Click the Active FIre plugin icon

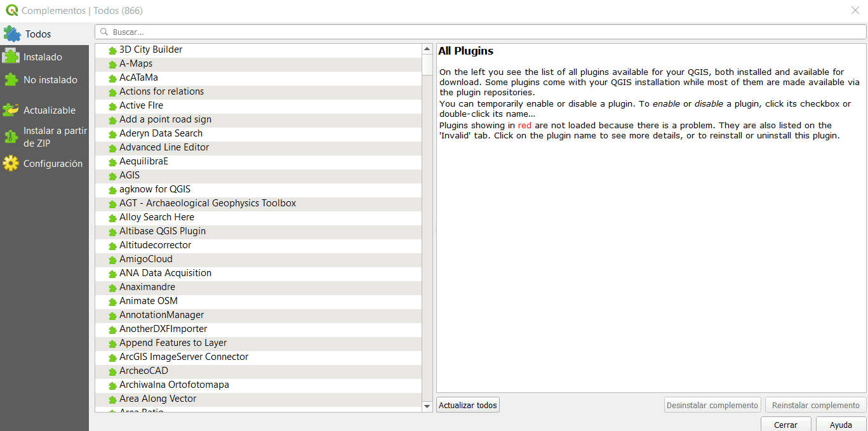click(x=112, y=106)
